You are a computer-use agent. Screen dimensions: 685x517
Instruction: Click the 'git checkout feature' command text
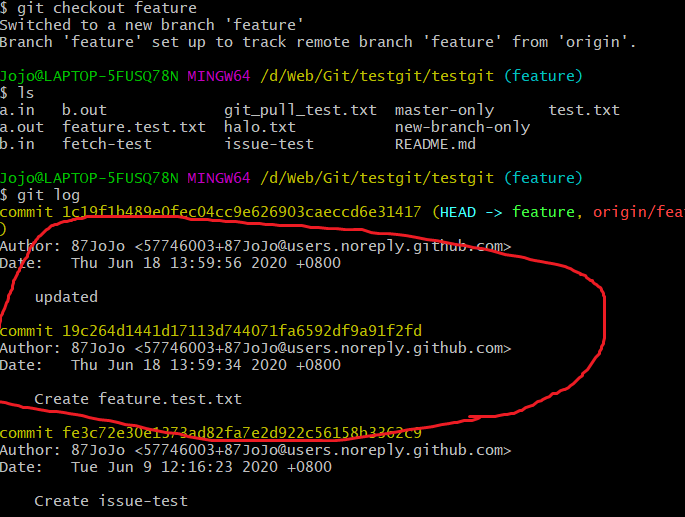[107, 8]
